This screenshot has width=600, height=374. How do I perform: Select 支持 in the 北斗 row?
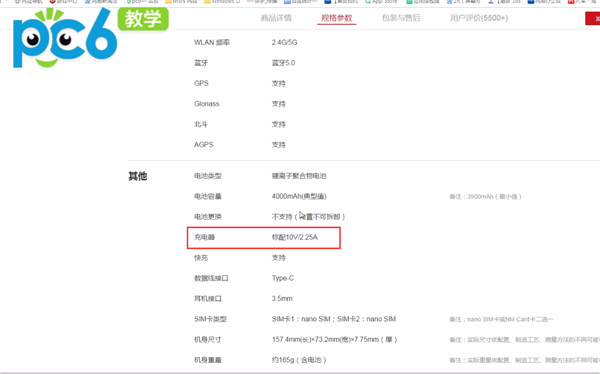[279, 124]
